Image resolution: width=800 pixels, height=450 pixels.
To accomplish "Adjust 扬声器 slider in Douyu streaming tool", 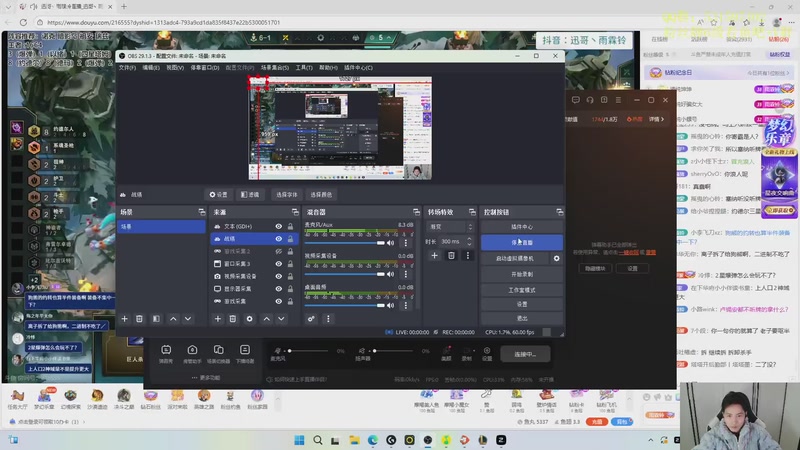I will click(x=393, y=351).
